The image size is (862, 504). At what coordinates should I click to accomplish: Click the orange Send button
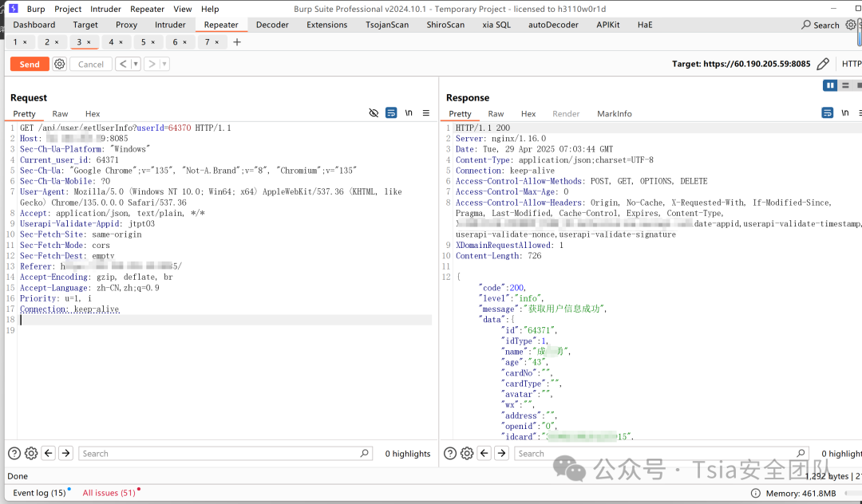30,65
